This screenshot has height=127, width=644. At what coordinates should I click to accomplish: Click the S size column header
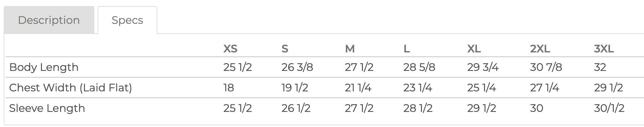285,49
